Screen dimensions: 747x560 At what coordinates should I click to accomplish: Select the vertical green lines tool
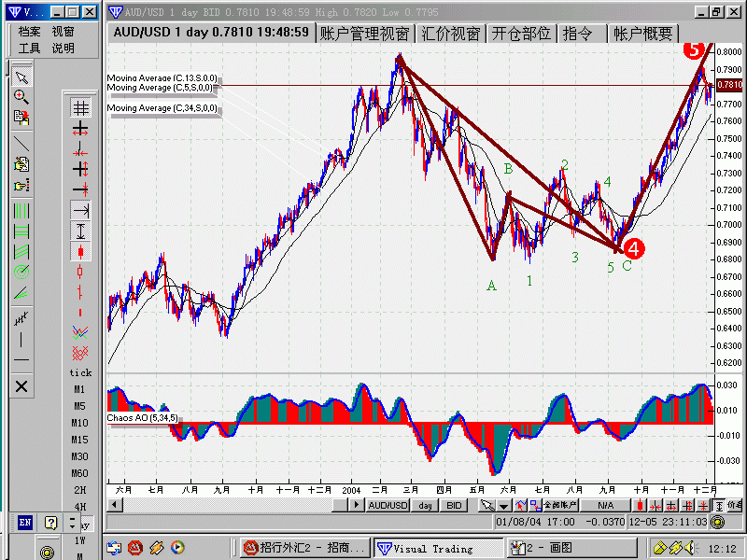coord(21,211)
